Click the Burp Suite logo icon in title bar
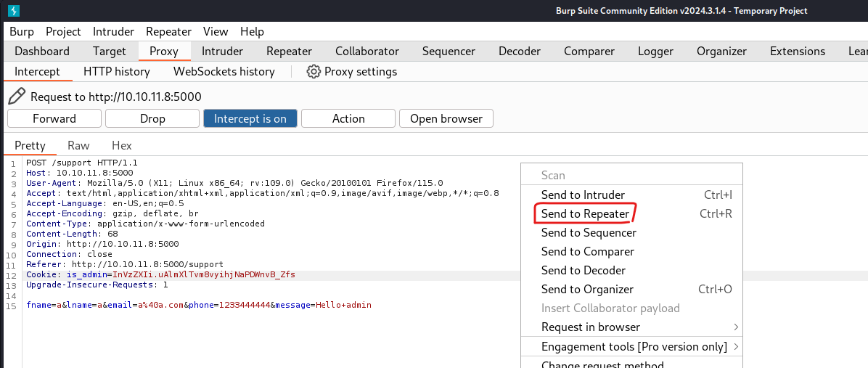Screen dimensions: 868x368 14,10
